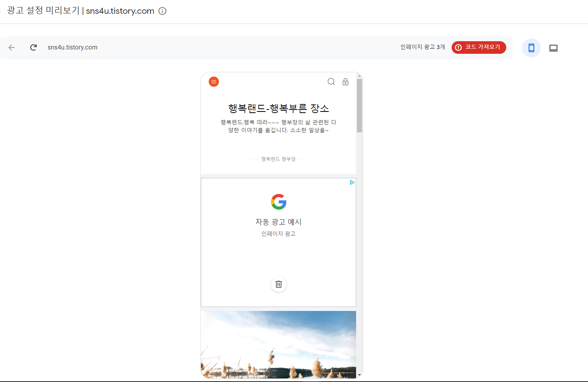
Task: Click the Google G logo in ad example
Action: (x=279, y=202)
